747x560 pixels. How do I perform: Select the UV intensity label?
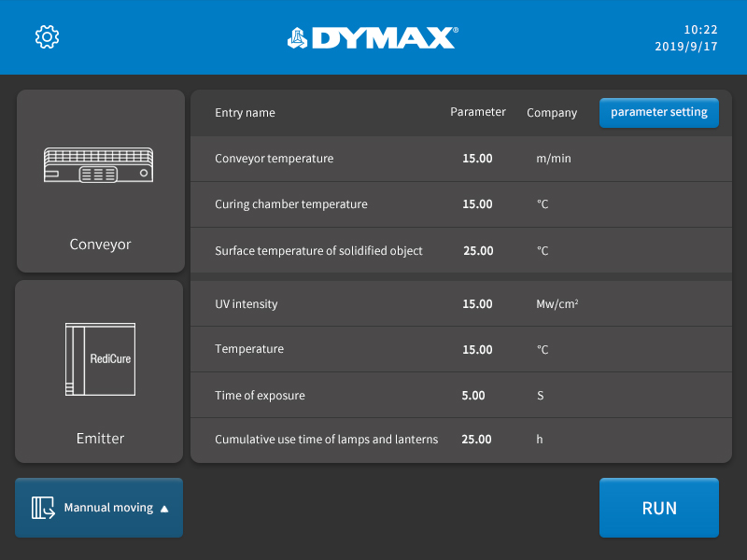point(247,304)
